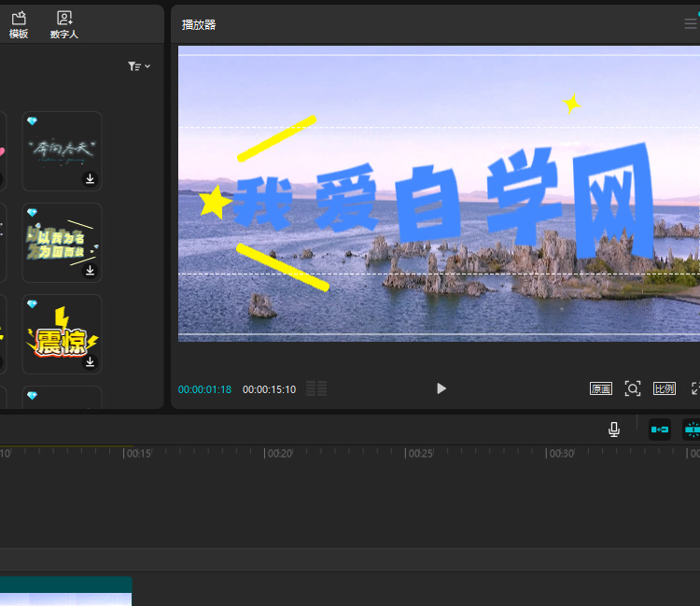Select the 震惊 text template thumbnail
The height and width of the screenshot is (606, 700).
(62, 334)
